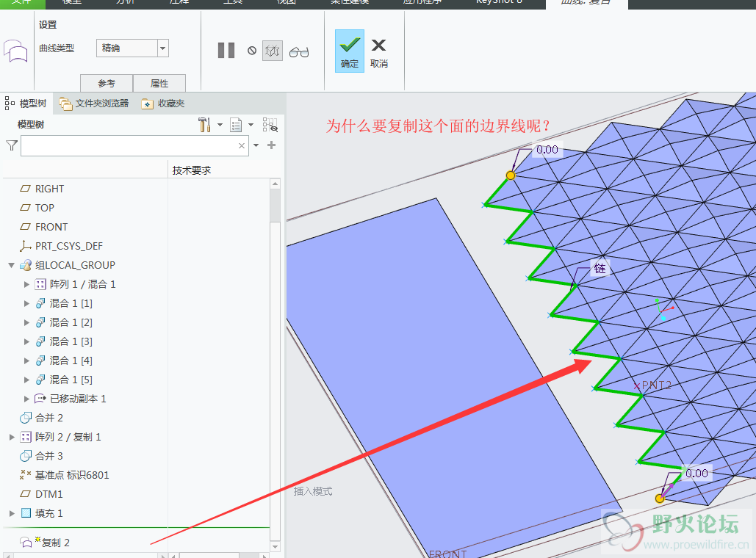Screen dimensions: 756x558
Task: Click tree columns list icon
Action: point(236,125)
